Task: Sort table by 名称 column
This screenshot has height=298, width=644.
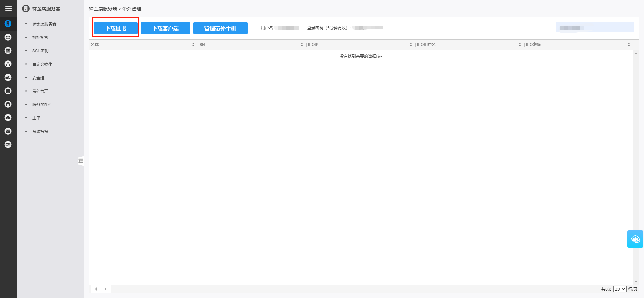Action: (x=193, y=45)
